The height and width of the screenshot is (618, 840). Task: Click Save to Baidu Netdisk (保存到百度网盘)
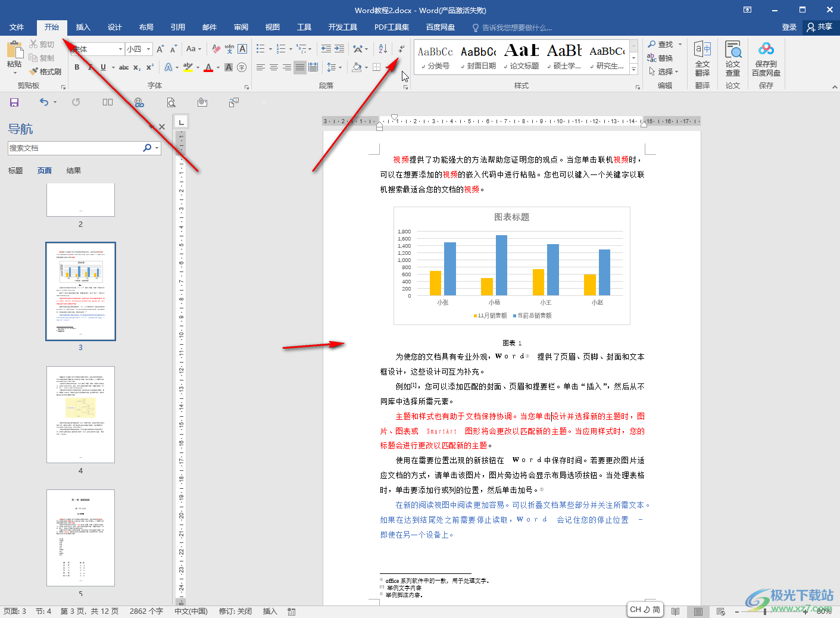coord(766,59)
